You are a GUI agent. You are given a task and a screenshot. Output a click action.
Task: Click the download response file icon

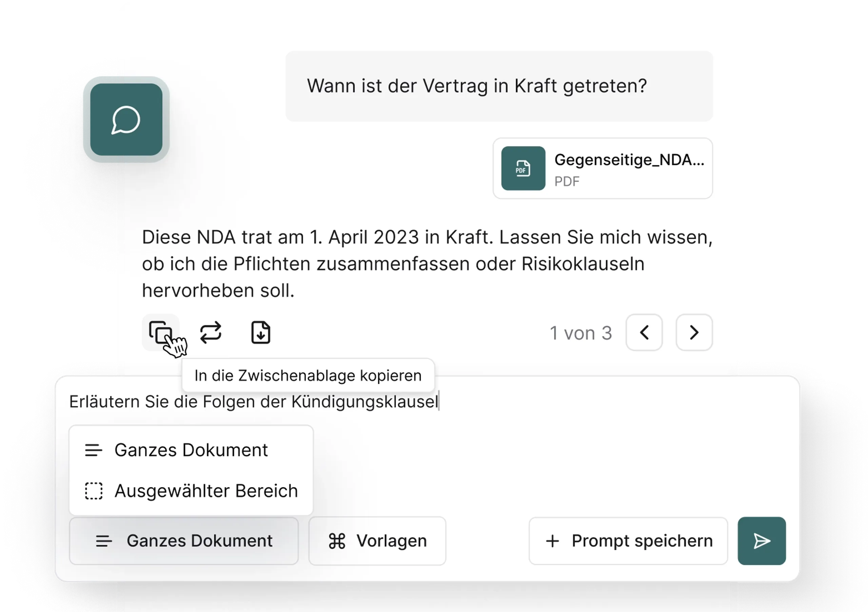click(x=261, y=332)
